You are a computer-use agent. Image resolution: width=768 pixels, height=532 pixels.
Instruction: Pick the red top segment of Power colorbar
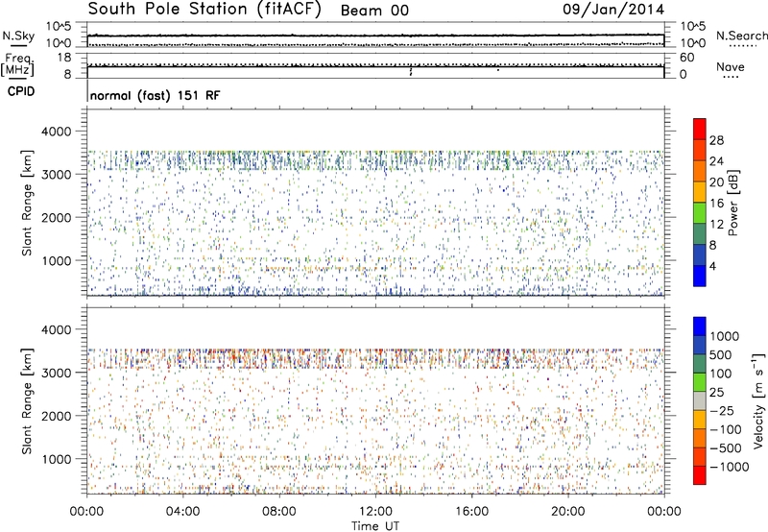(x=700, y=129)
